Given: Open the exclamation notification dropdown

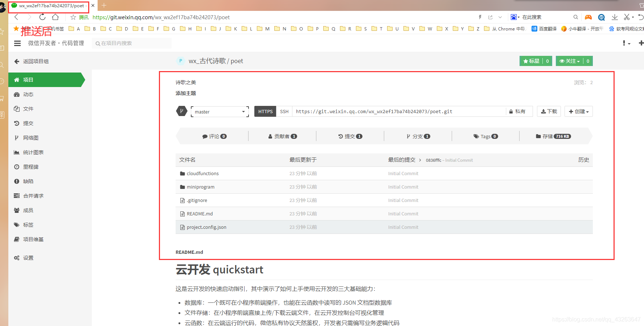Looking at the screenshot, I should click(x=626, y=43).
